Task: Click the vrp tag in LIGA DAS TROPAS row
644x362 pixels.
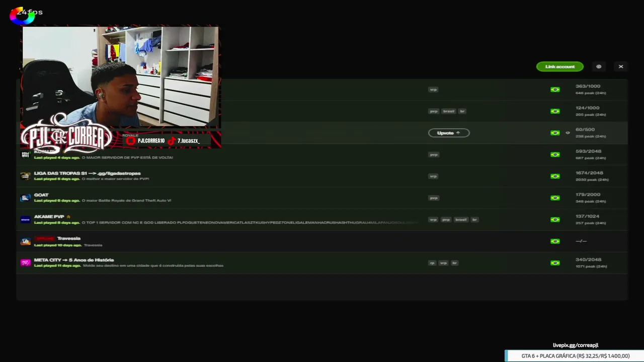Action: pos(433,176)
